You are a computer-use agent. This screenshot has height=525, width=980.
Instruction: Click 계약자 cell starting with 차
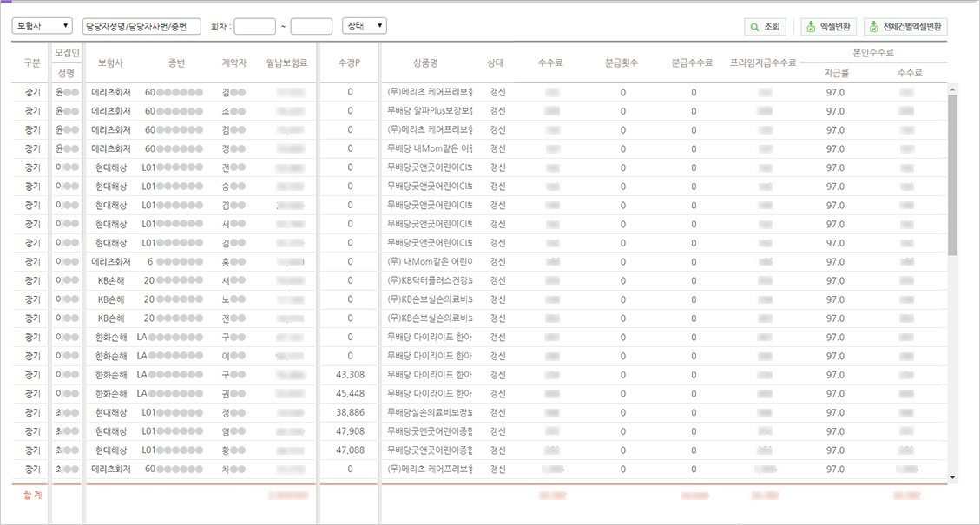(x=233, y=469)
